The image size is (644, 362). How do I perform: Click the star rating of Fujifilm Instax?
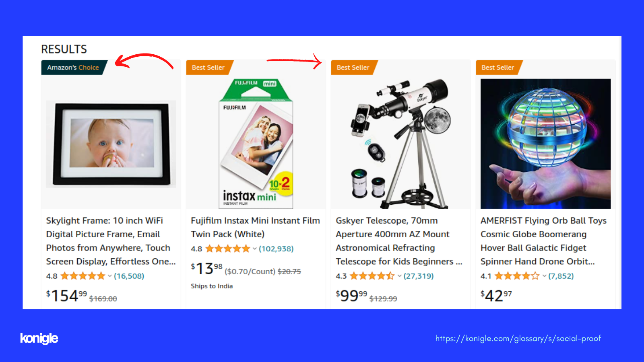pos(228,249)
